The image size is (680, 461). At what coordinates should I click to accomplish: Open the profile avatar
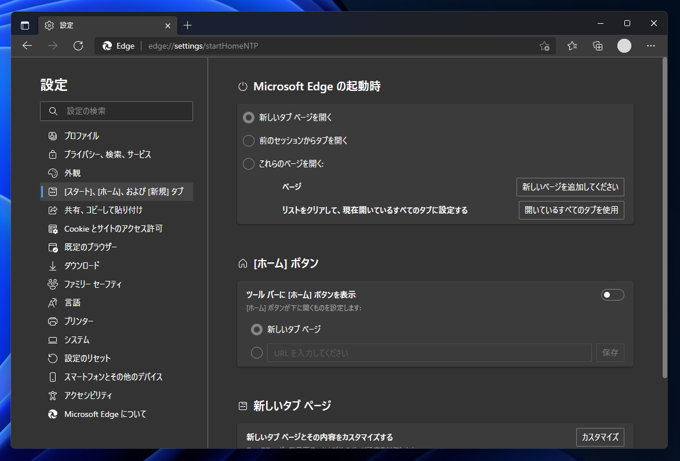(x=624, y=46)
